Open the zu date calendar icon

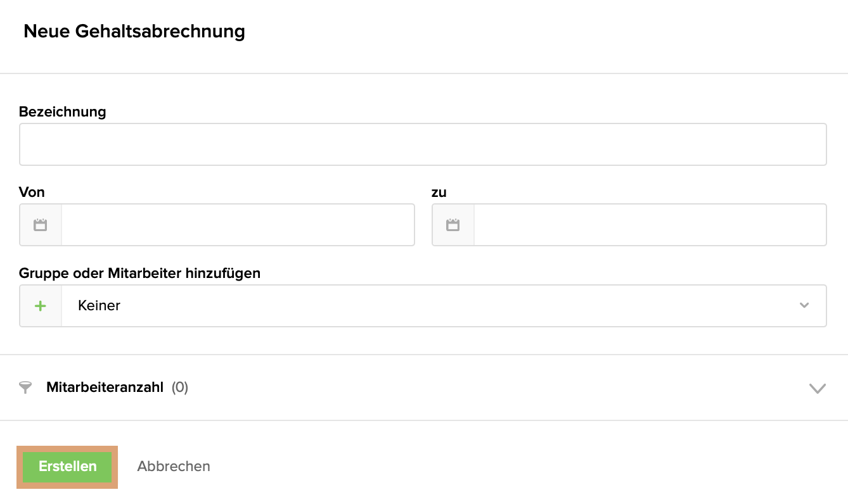click(x=453, y=225)
